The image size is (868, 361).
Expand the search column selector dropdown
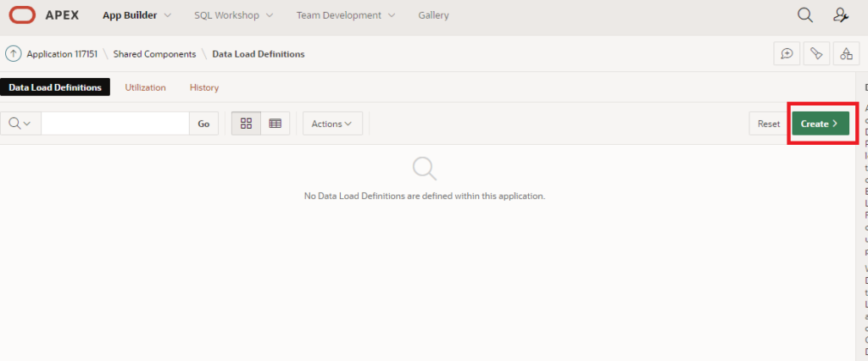(x=20, y=124)
